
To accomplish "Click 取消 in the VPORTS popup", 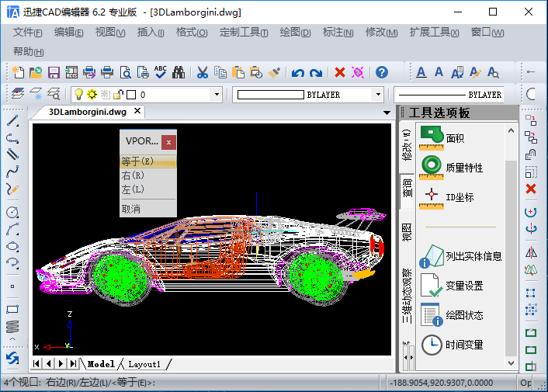I will pyautogui.click(x=131, y=209).
